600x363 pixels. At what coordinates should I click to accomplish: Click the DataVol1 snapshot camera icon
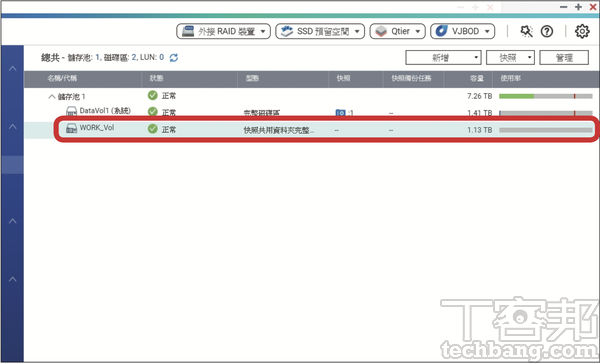pos(340,113)
